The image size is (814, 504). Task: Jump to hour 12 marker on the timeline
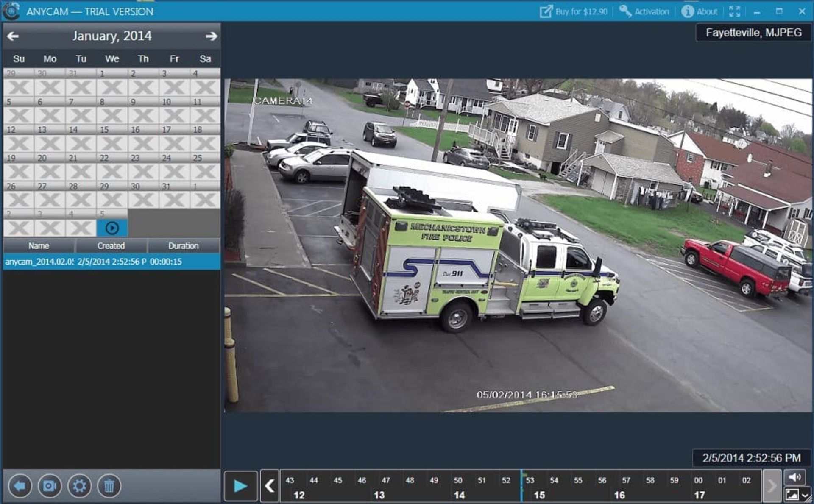(299, 495)
